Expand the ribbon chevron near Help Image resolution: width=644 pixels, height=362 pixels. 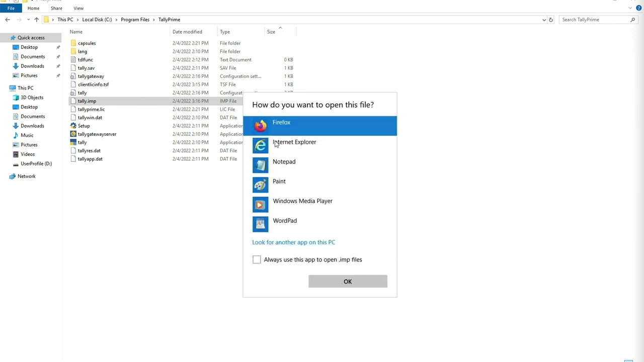(631, 8)
